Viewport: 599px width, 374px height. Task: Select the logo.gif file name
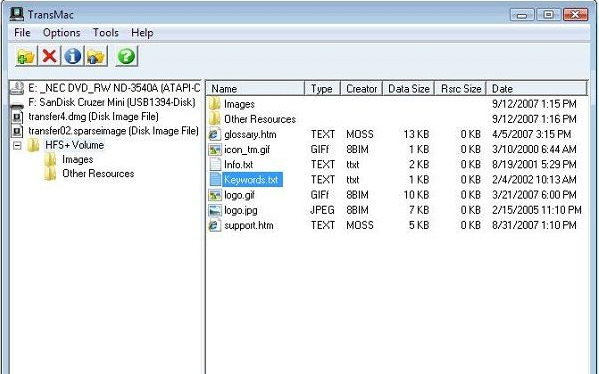coord(239,195)
